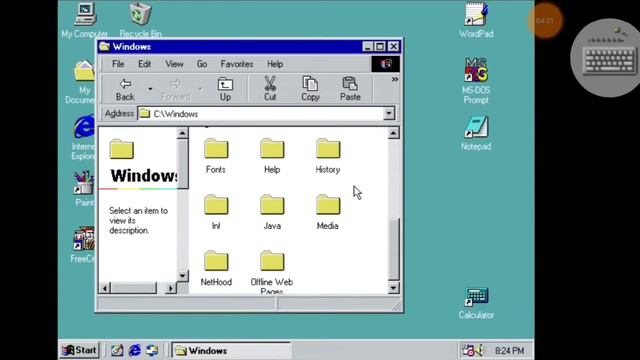640x360 pixels.
Task: Open the Start menu button
Action: 80,350
